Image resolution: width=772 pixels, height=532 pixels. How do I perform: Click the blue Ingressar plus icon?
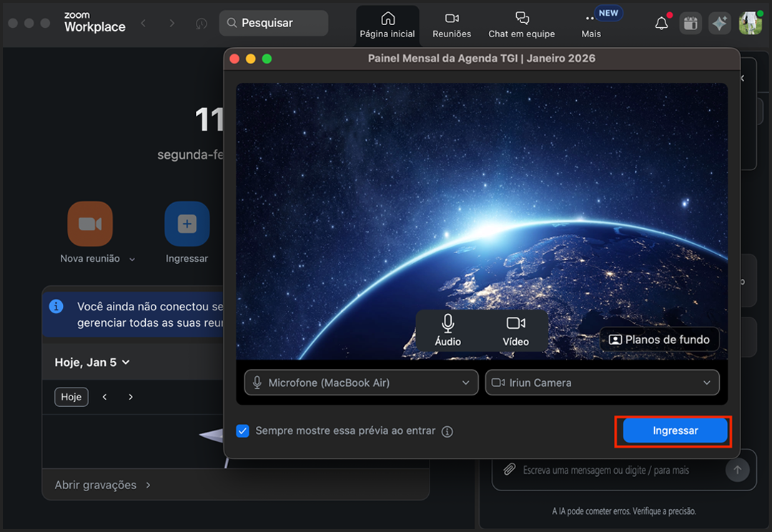coord(187,224)
